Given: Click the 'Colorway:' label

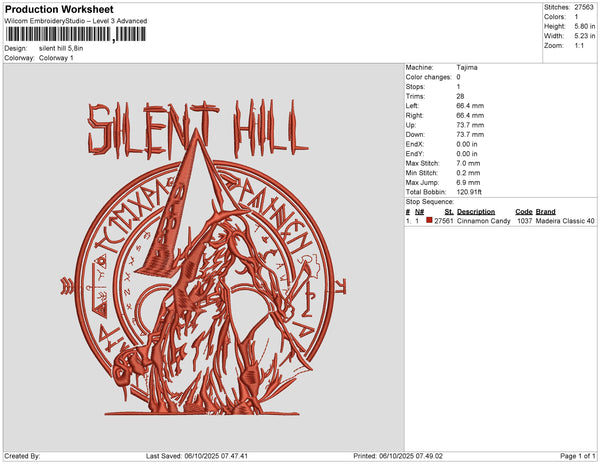Looking at the screenshot, I should pyautogui.click(x=20, y=58).
